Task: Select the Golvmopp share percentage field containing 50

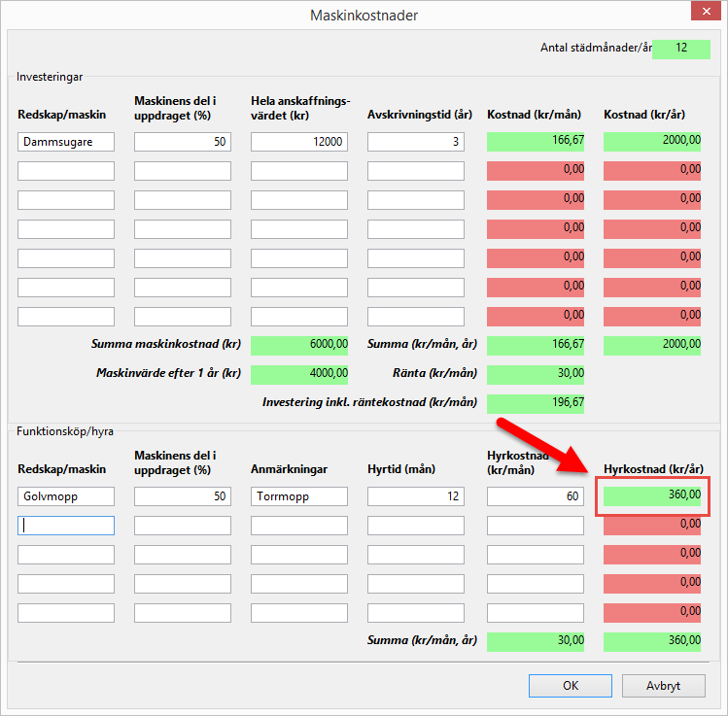Action: (x=183, y=496)
